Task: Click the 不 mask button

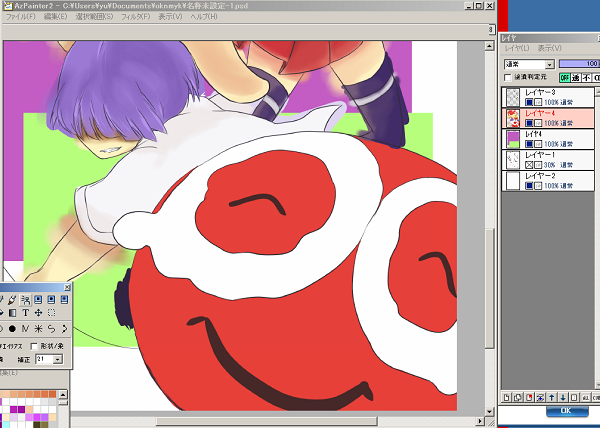Action: point(586,78)
